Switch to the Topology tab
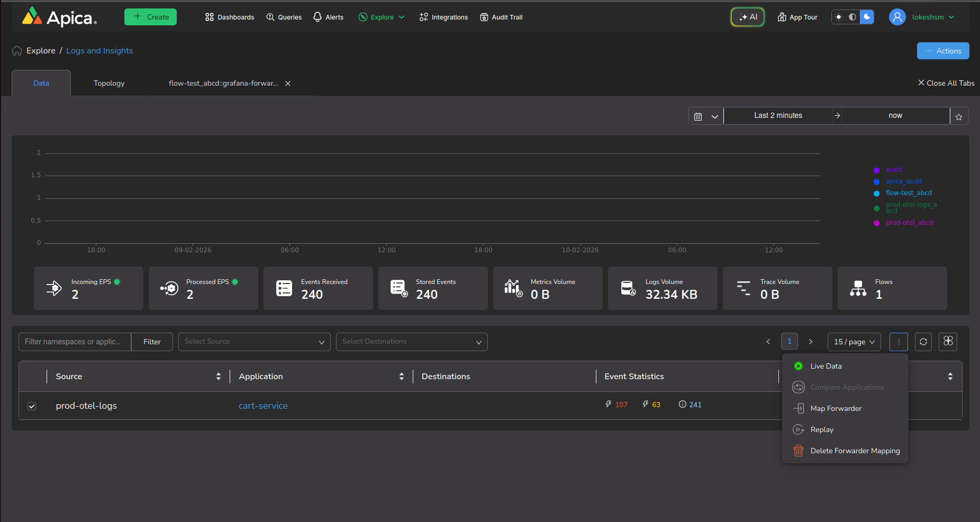Screen dimensions: 980x522 point(109,83)
